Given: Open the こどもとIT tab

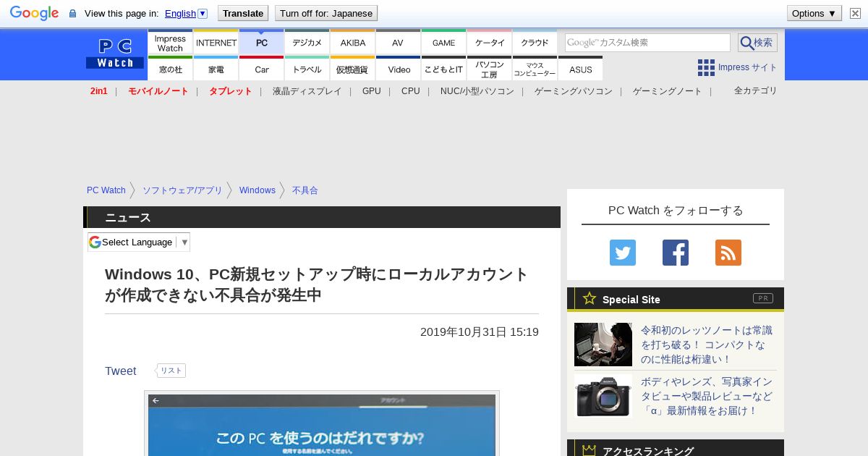Looking at the screenshot, I should point(444,69).
